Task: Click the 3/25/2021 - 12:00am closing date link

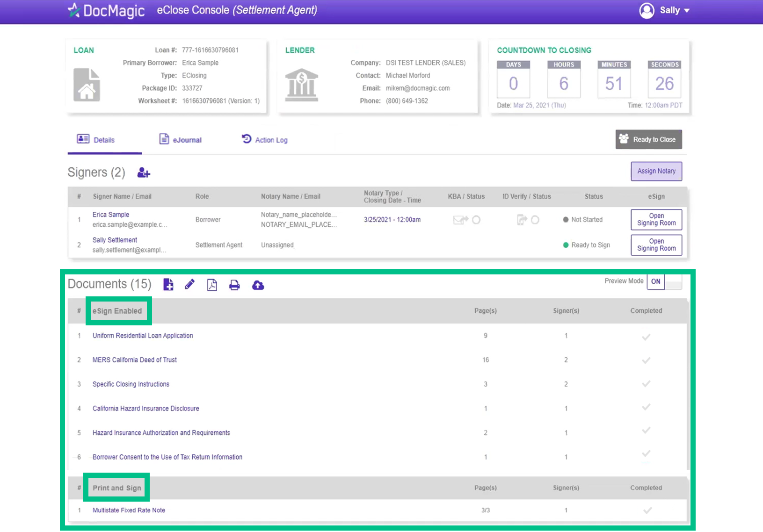Action: pyautogui.click(x=392, y=220)
